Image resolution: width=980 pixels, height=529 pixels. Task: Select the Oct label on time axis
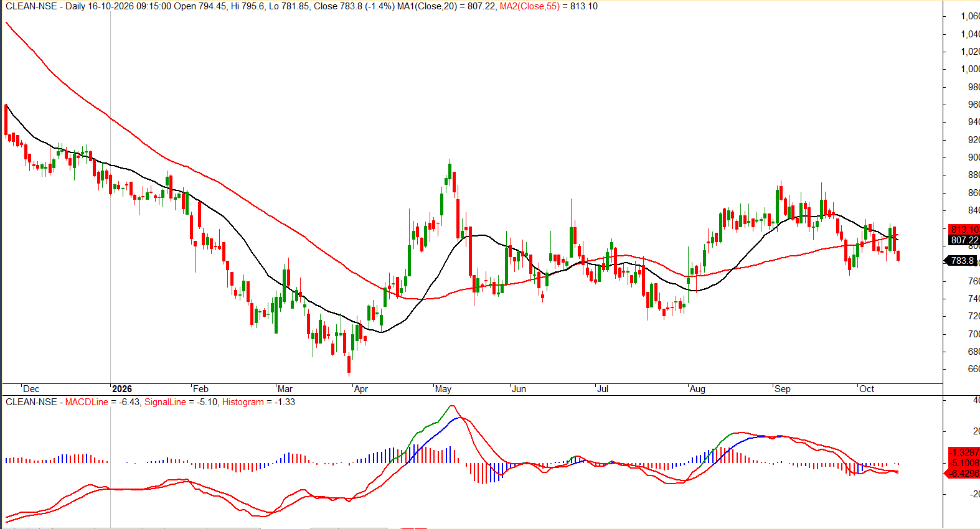(867, 389)
